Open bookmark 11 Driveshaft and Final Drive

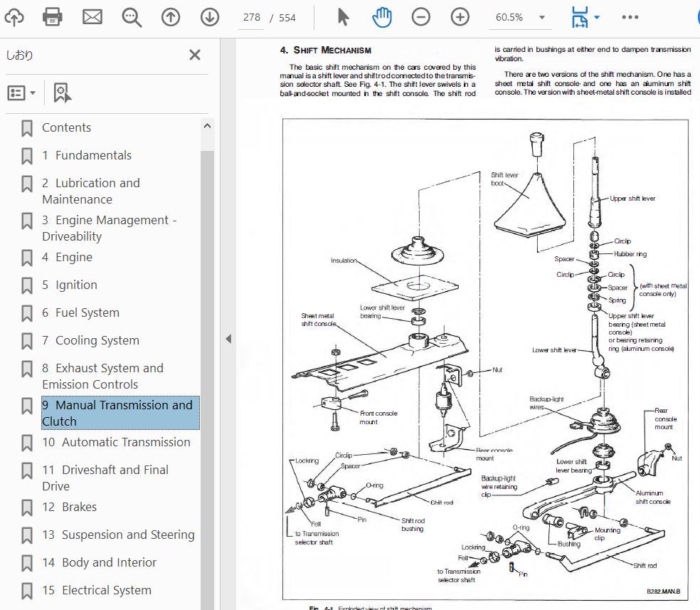pos(105,478)
